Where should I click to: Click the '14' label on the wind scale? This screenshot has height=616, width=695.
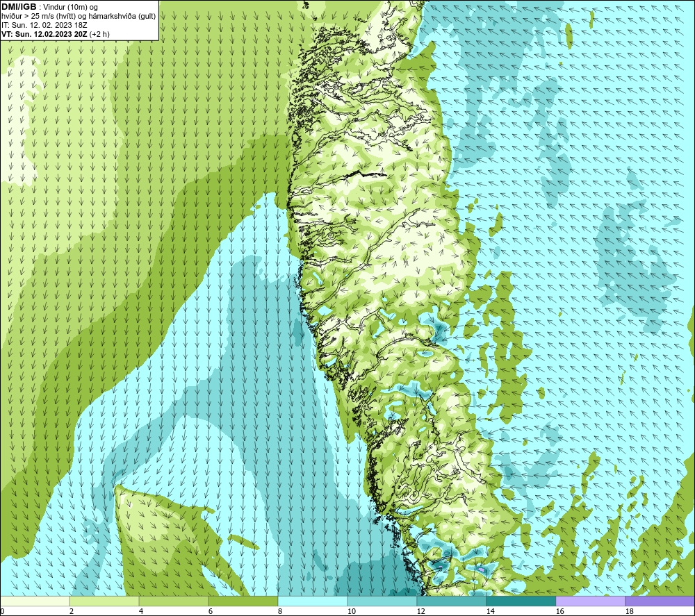click(490, 612)
